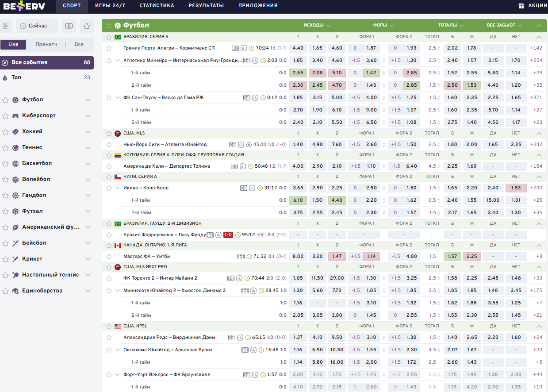Expand the Киберспорт sidebar chevron

[88, 116]
